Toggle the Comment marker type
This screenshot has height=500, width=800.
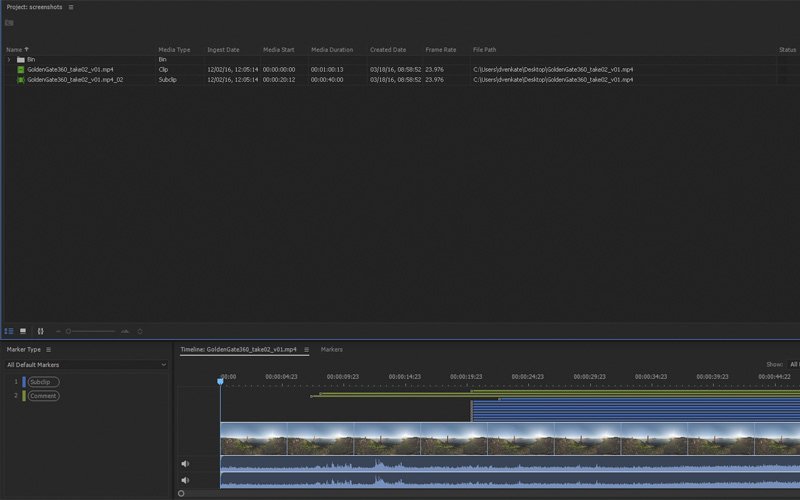[44, 396]
